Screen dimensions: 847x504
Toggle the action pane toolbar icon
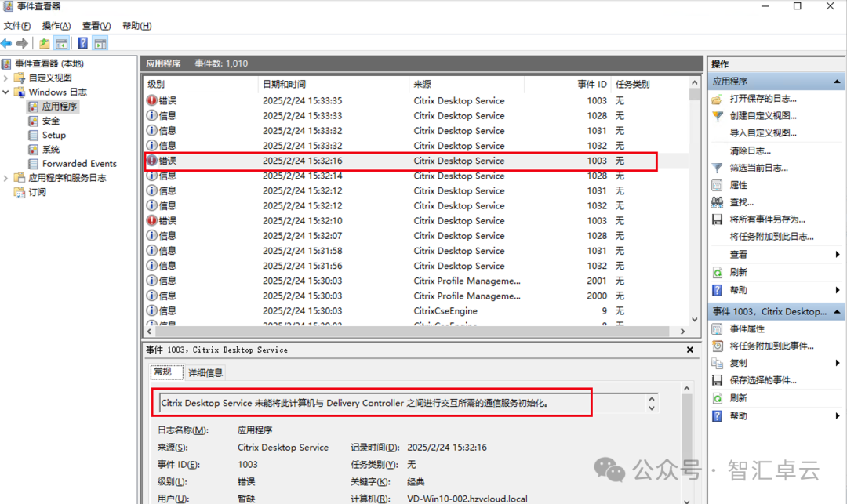(x=100, y=44)
